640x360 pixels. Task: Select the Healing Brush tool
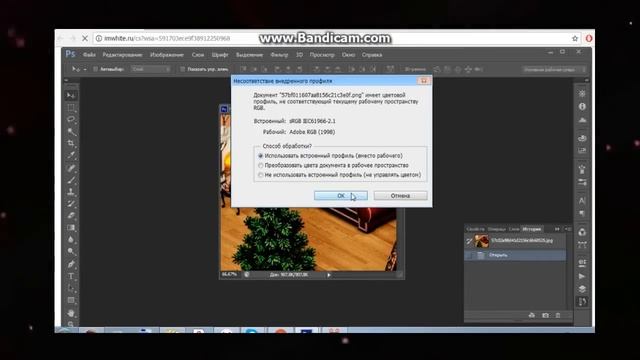tap(71, 168)
